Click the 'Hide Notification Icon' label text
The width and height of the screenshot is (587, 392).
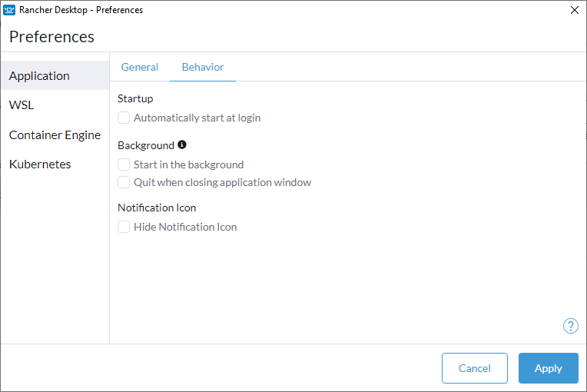point(185,227)
